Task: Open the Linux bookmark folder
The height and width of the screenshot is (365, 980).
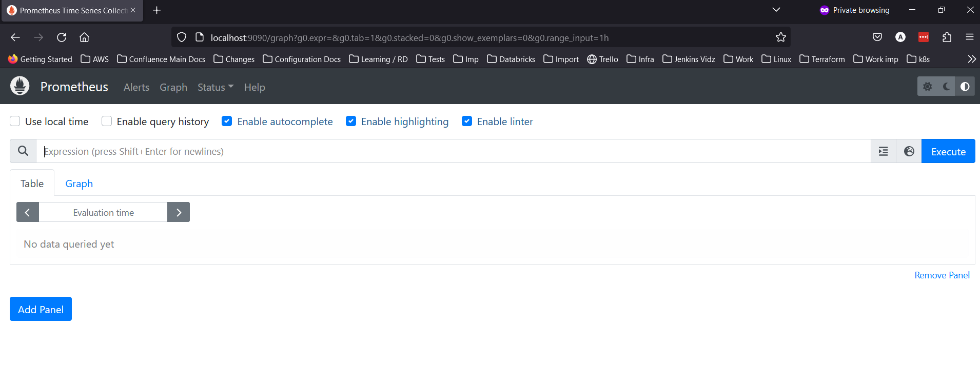Action: (x=776, y=59)
